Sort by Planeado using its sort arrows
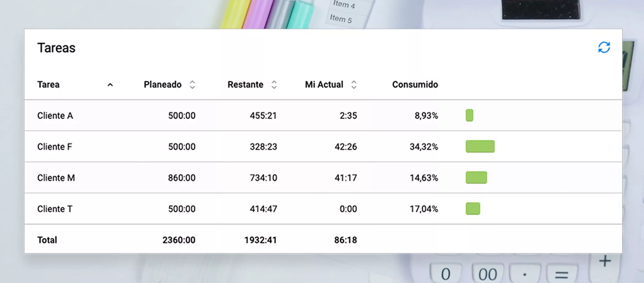Image resolution: width=644 pixels, height=283 pixels. 192,85
